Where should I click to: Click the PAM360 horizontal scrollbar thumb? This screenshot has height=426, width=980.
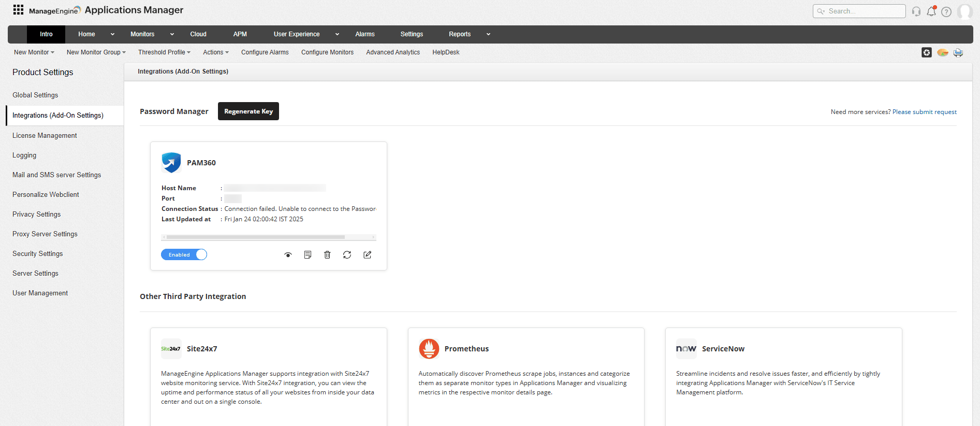[x=256, y=237]
